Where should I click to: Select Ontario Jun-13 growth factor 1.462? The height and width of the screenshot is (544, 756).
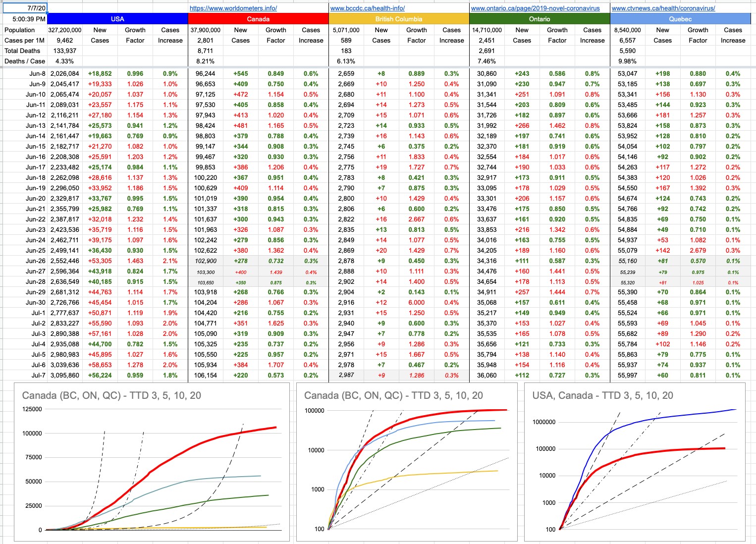click(x=557, y=125)
